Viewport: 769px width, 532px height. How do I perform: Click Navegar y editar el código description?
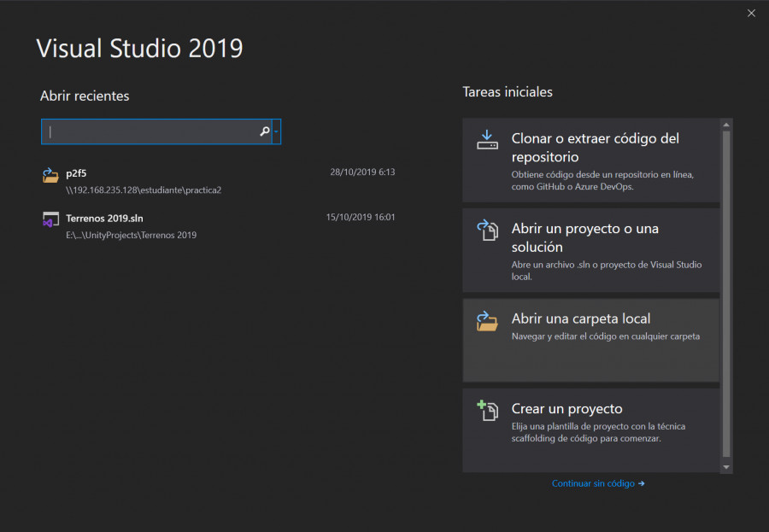pyautogui.click(x=606, y=336)
